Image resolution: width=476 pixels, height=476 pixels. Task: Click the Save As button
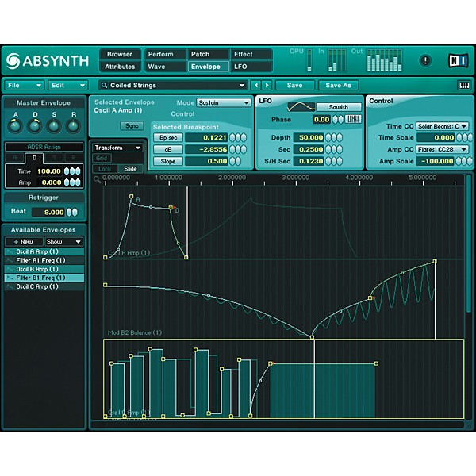pos(338,86)
